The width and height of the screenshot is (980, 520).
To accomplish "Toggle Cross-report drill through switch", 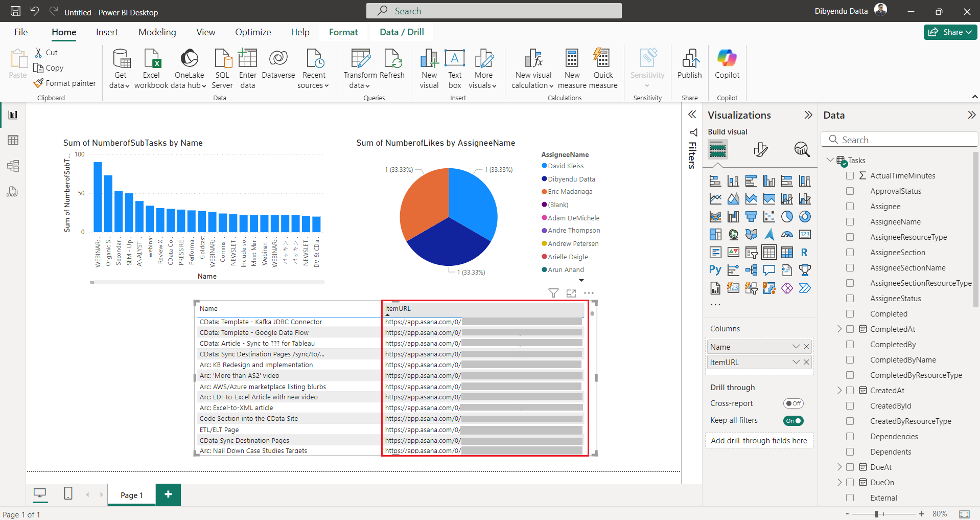I will [793, 403].
